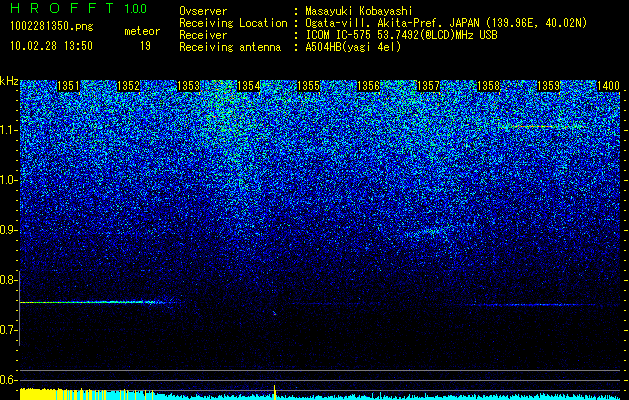Click the HROFFT 1.0.0 program title

(x=79, y=8)
